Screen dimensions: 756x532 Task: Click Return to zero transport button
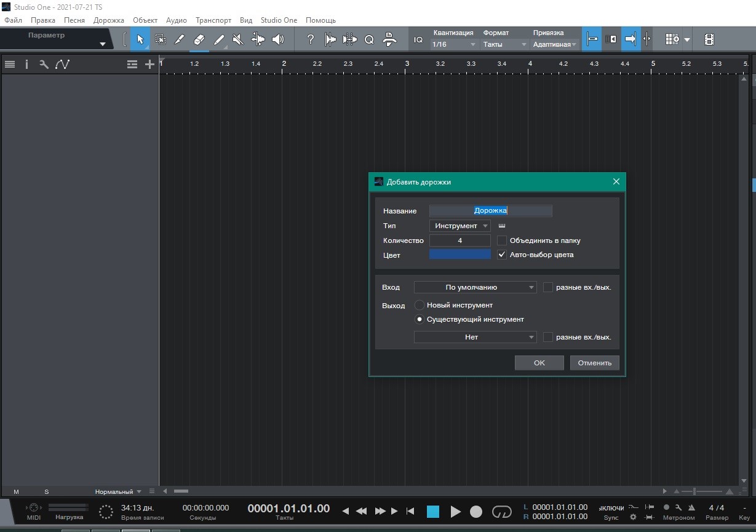tap(410, 511)
